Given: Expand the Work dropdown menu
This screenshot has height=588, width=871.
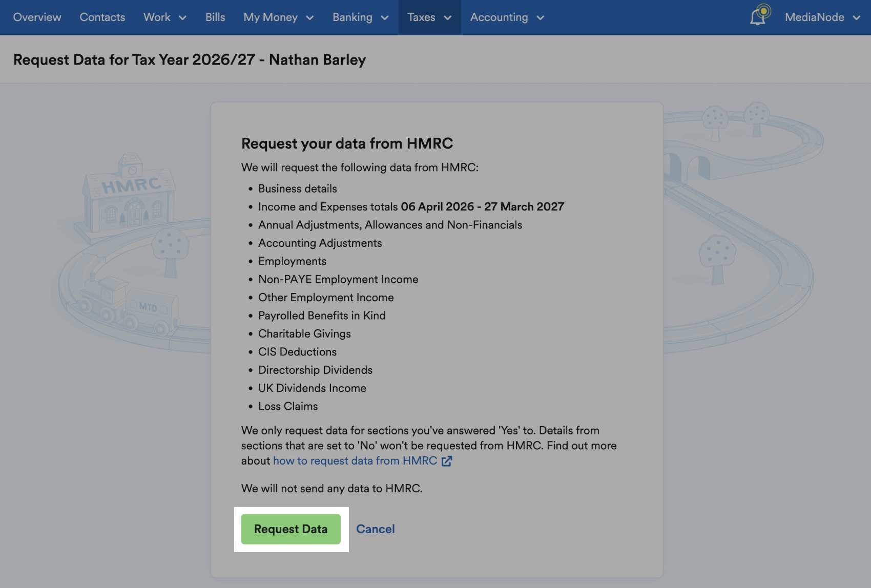Looking at the screenshot, I should point(165,17).
